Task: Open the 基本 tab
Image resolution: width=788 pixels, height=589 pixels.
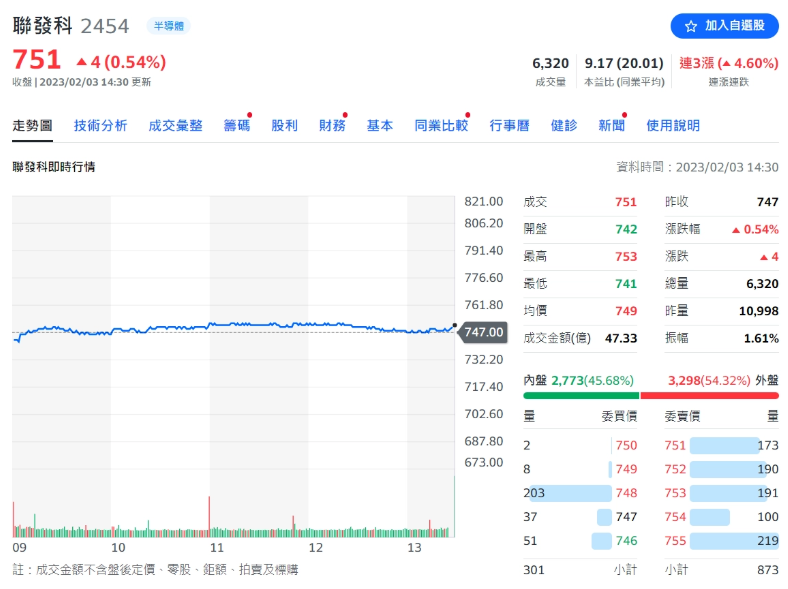Action: 380,125
